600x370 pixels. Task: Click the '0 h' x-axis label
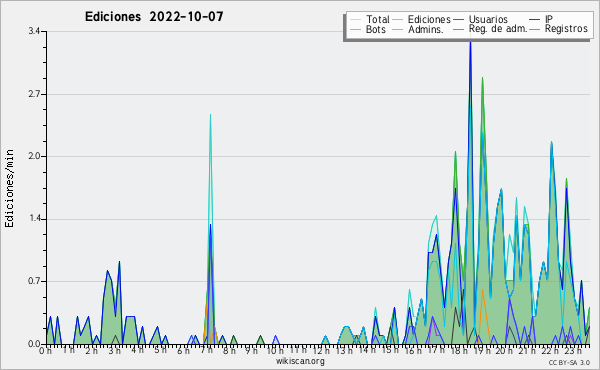click(x=46, y=350)
